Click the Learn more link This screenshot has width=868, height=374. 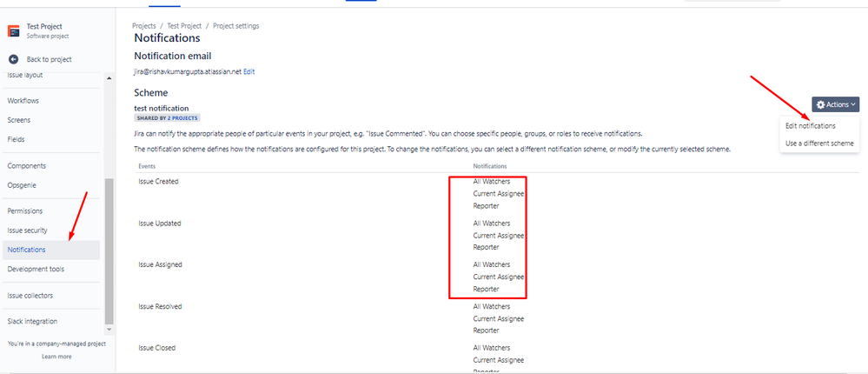(x=56, y=357)
